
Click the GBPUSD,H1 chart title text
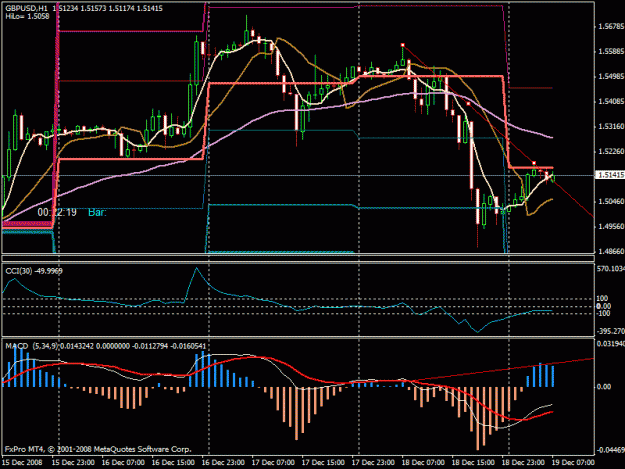pyautogui.click(x=26, y=8)
